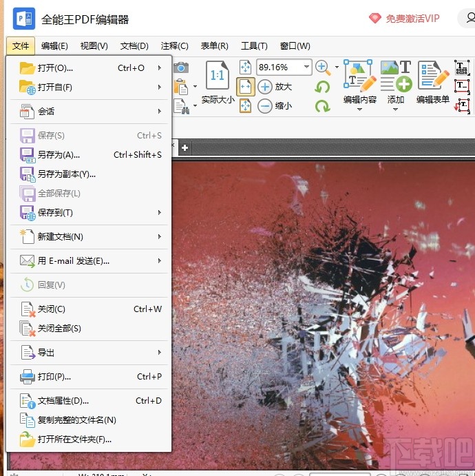Image resolution: width=475 pixels, height=476 pixels.
Task: Choose 关闭全部(S) menu entry
Action: tap(89, 328)
